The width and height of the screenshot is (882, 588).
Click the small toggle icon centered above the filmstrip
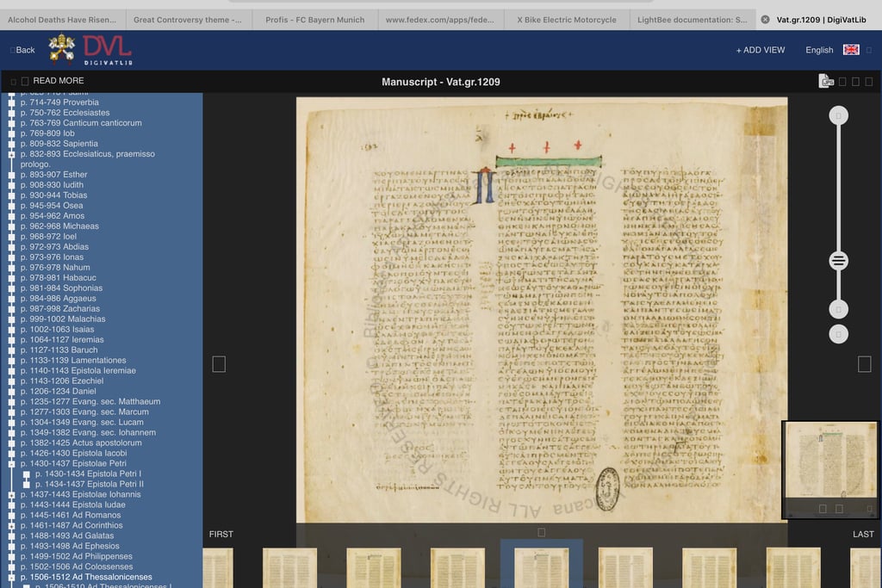(x=541, y=532)
